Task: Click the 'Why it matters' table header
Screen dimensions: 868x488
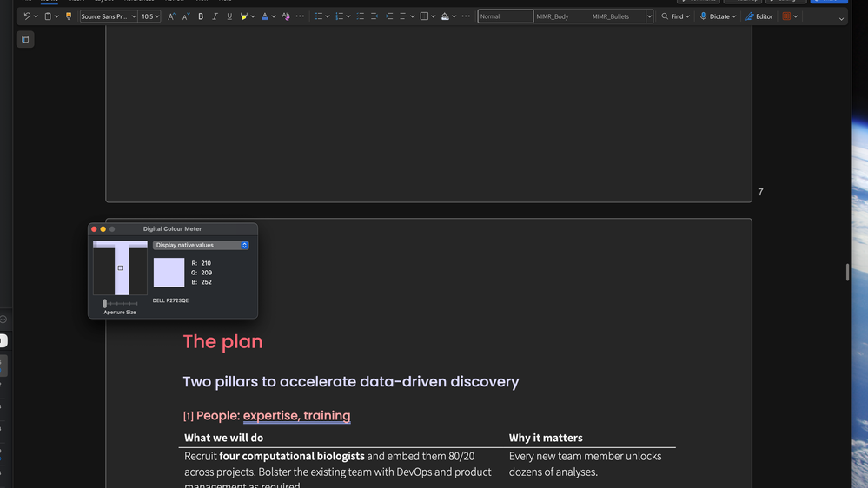Action: click(546, 438)
